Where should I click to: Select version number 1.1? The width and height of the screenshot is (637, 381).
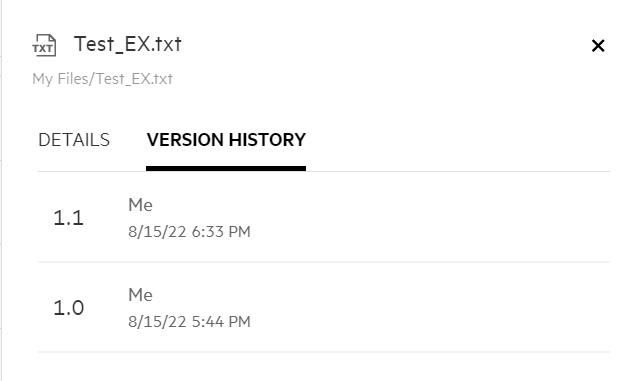click(x=68, y=218)
